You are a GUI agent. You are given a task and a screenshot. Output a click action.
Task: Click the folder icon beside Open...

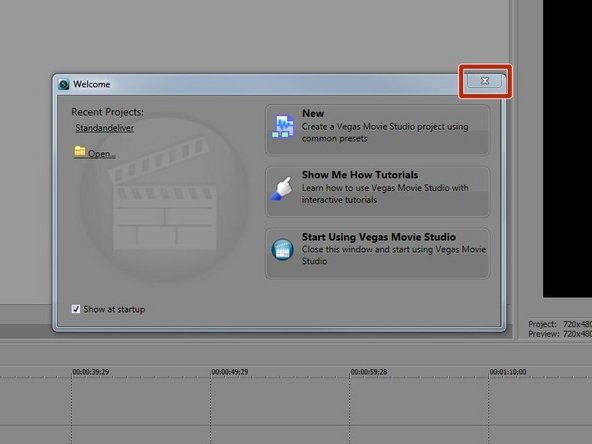(80, 151)
